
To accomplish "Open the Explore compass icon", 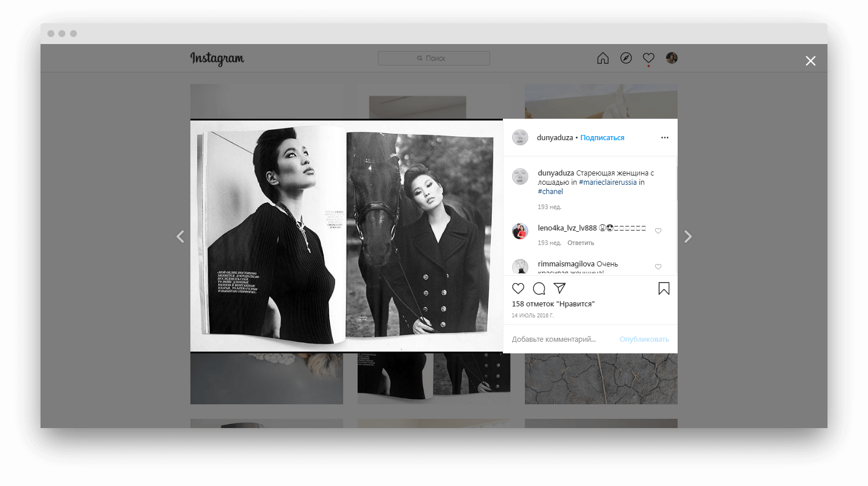I will (626, 58).
